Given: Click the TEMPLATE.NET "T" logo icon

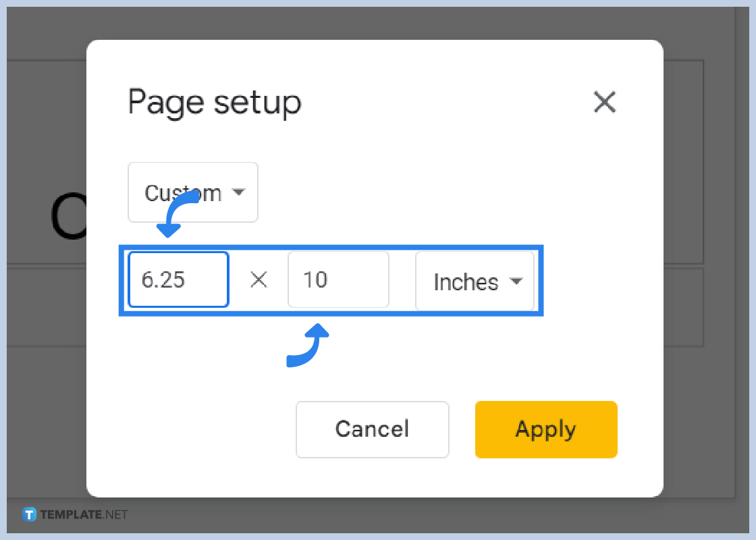Looking at the screenshot, I should 28,514.
